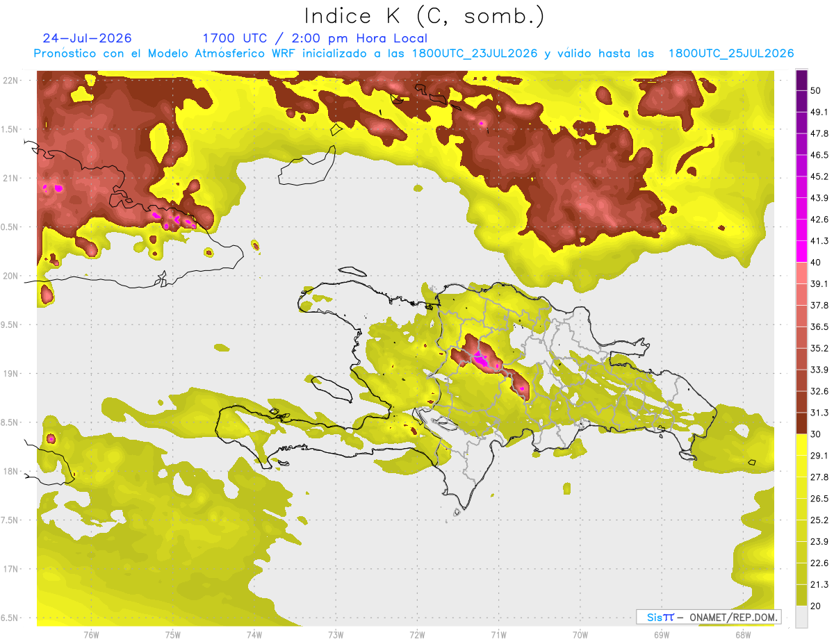Click the "71W" longitude label
The image size is (834, 644).
point(499,634)
